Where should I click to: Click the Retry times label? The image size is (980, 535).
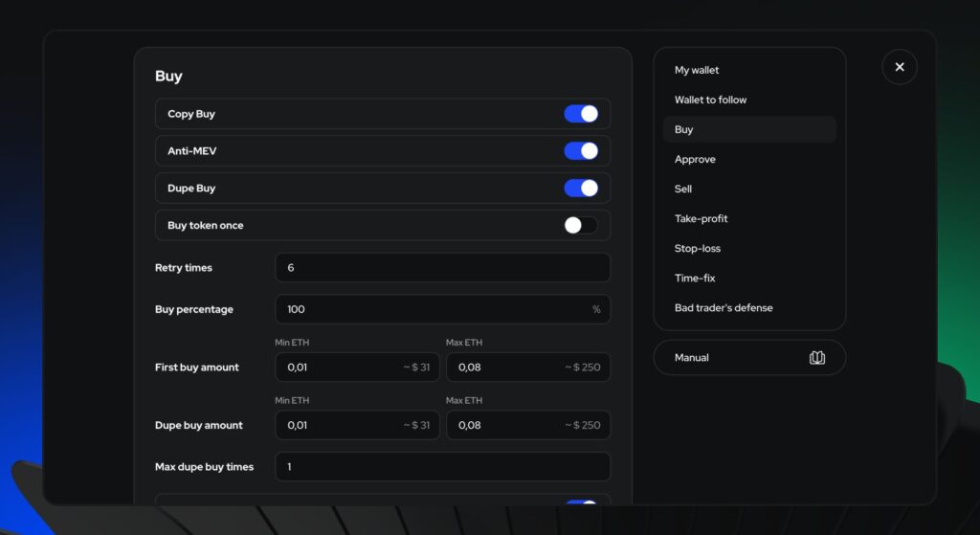tap(183, 268)
